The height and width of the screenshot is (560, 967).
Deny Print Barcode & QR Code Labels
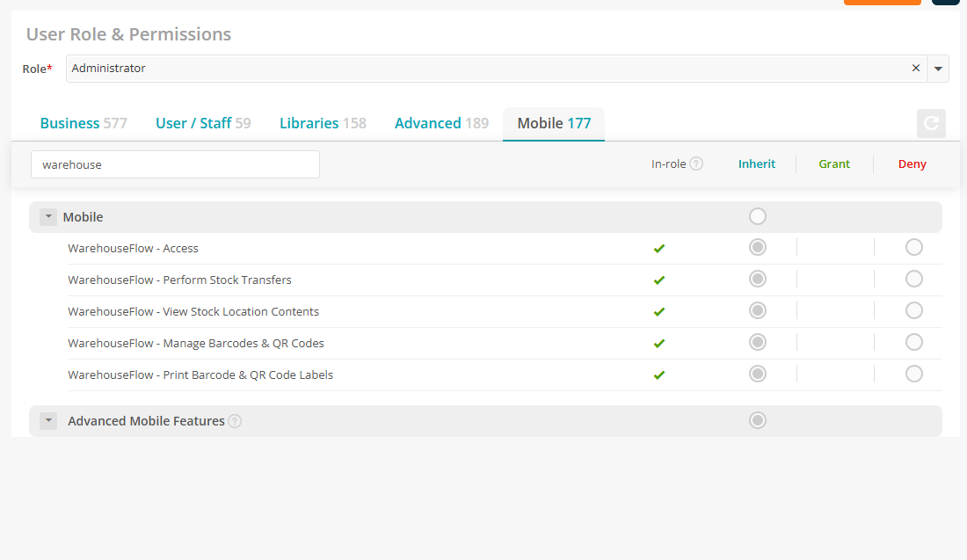click(914, 374)
